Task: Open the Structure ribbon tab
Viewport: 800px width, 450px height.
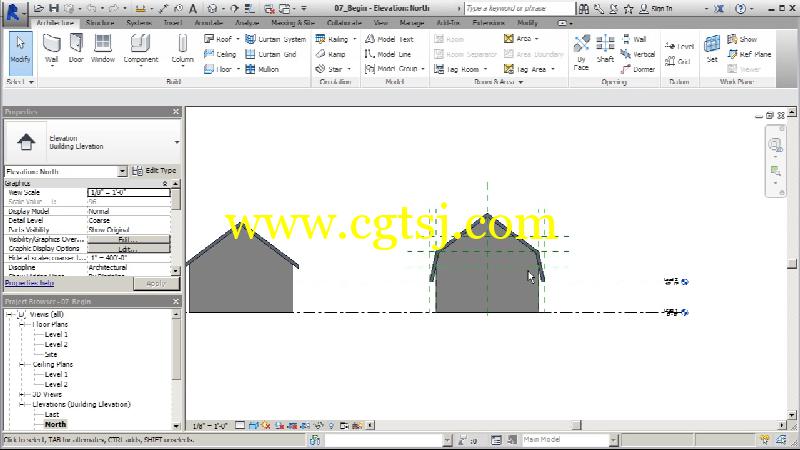Action: coord(99,23)
